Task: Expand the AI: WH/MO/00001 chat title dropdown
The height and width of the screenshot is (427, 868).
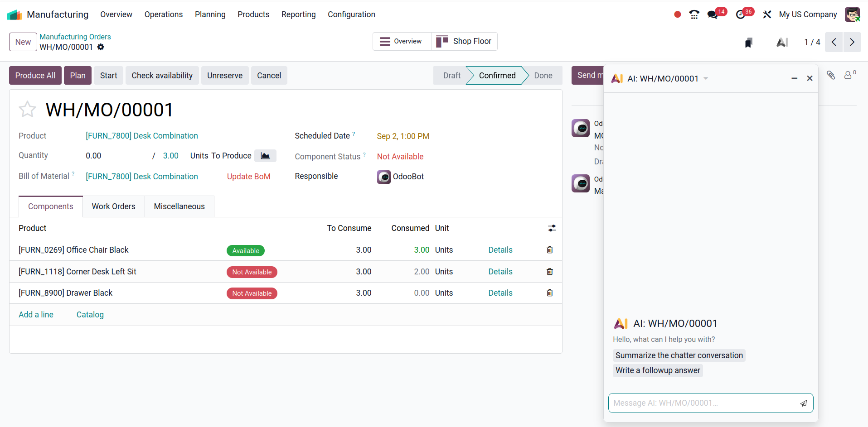Action: (x=706, y=79)
